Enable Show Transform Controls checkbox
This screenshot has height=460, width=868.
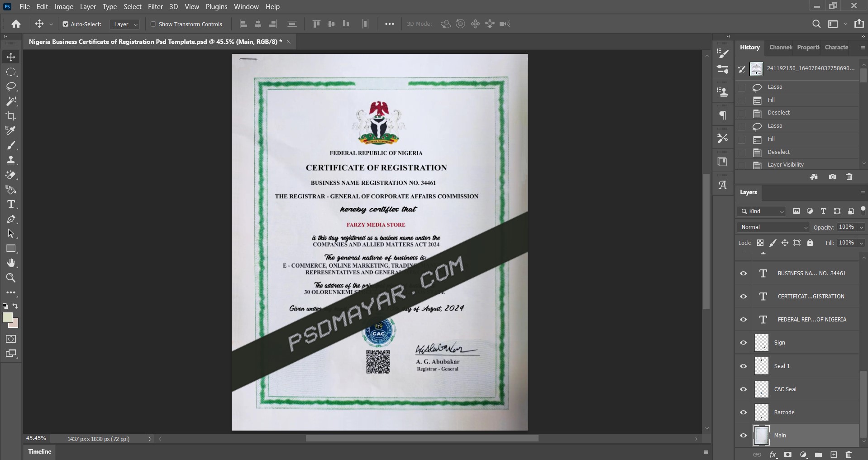(153, 24)
